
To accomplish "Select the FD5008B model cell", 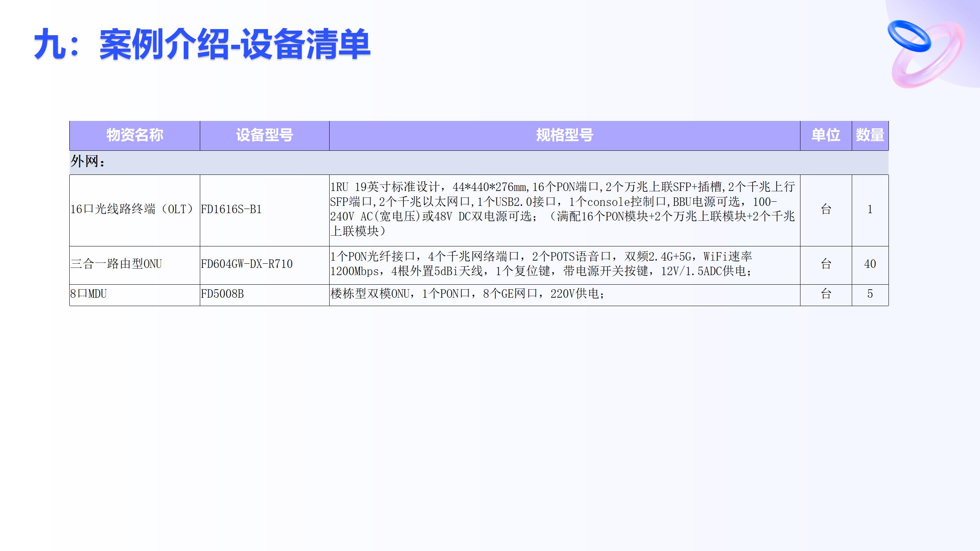I will coord(265,295).
